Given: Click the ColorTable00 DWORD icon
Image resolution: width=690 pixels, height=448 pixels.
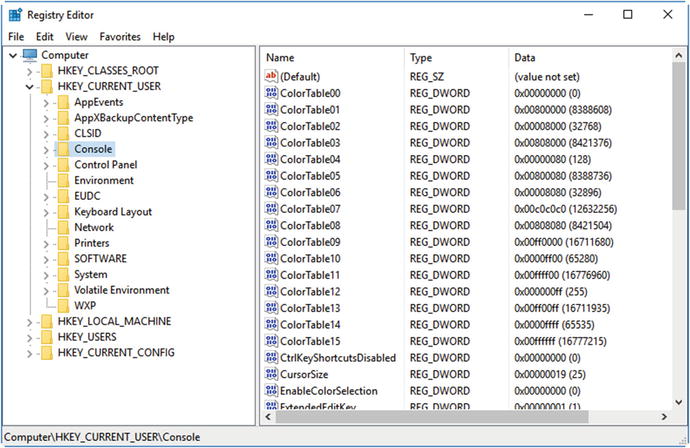Looking at the screenshot, I should [271, 93].
